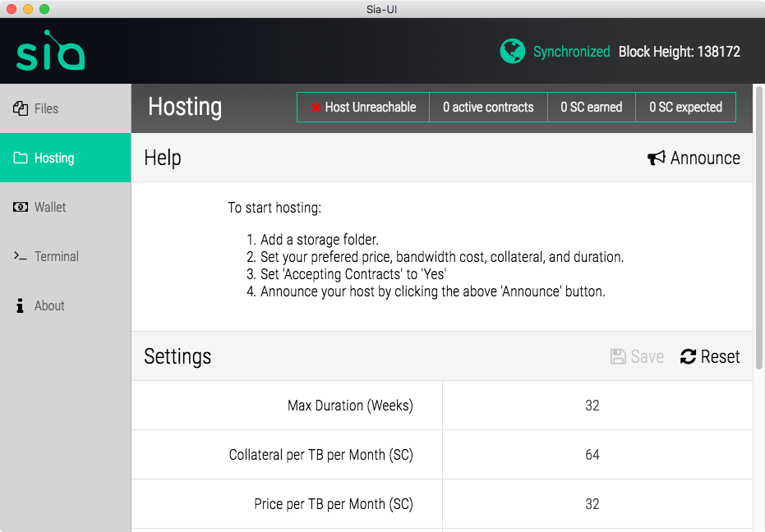Viewport: 765px width, 532px height.
Task: Maximize the window with the green button
Action: pos(44,9)
